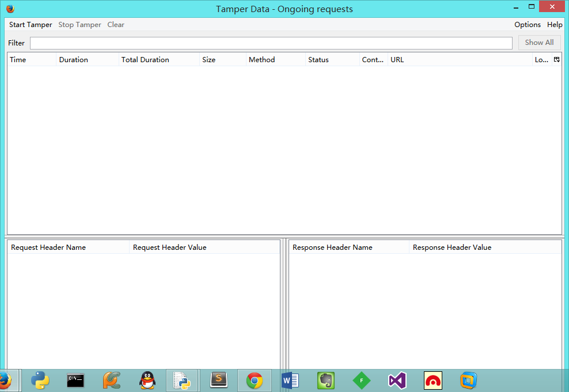The width and height of the screenshot is (569, 392).
Task: Open the orange feather app in taskbar
Action: (111, 380)
